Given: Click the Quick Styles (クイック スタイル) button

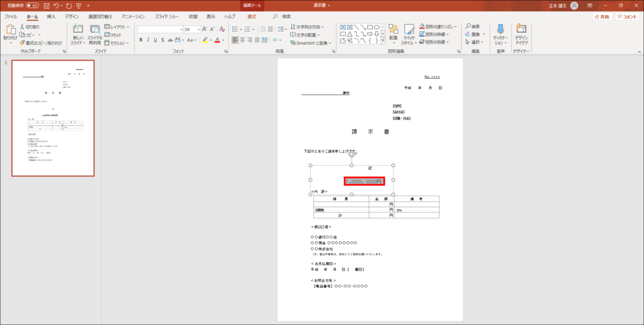Looking at the screenshot, I should click(x=409, y=35).
